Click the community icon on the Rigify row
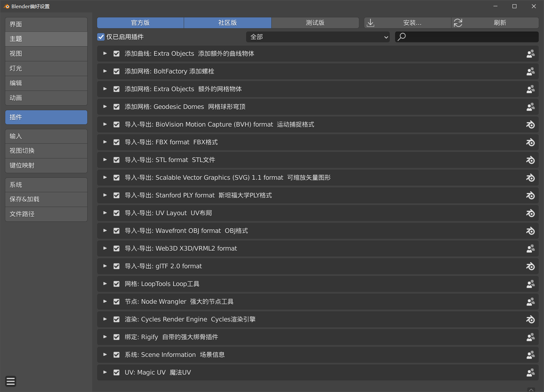Screen dimensions: 544x392 (530, 337)
